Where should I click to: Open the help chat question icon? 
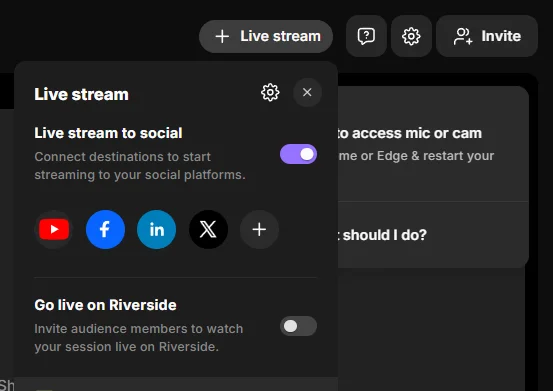[x=366, y=36]
